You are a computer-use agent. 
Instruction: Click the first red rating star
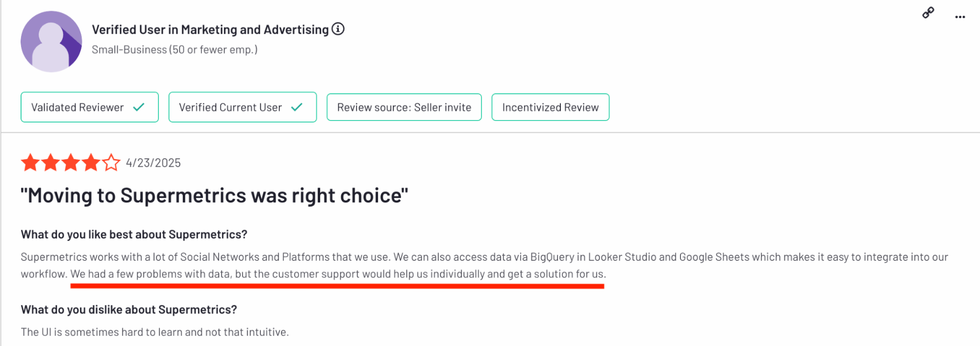[x=29, y=162]
